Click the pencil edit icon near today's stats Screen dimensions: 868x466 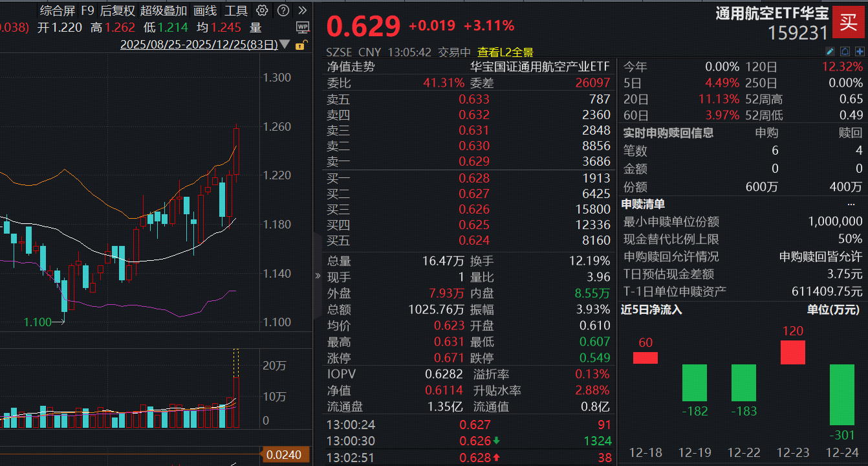pyautogui.click(x=830, y=51)
